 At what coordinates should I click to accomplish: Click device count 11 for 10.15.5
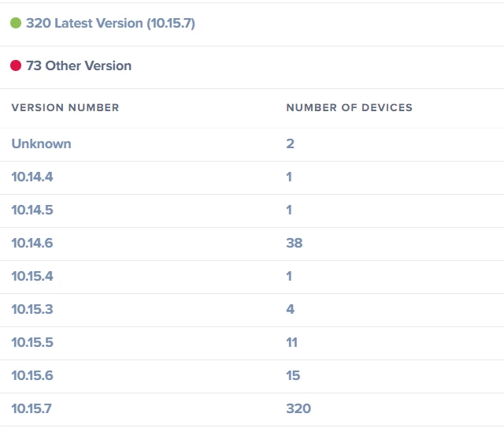pos(292,343)
